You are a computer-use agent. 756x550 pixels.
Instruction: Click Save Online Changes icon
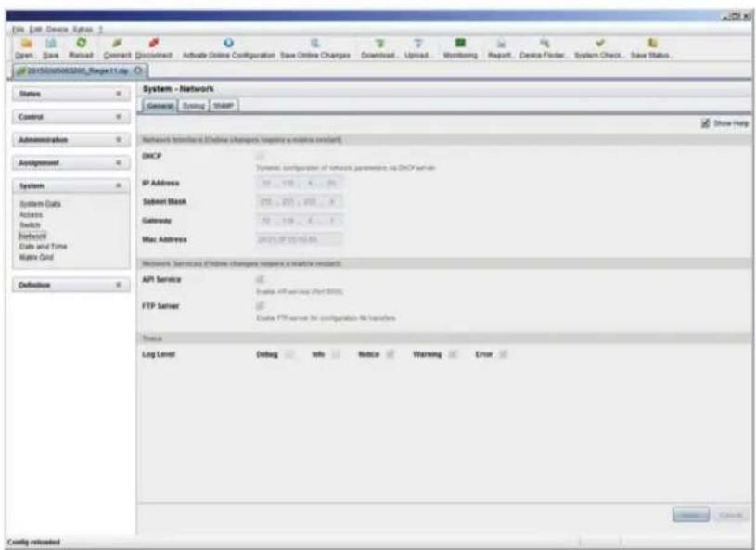click(314, 44)
